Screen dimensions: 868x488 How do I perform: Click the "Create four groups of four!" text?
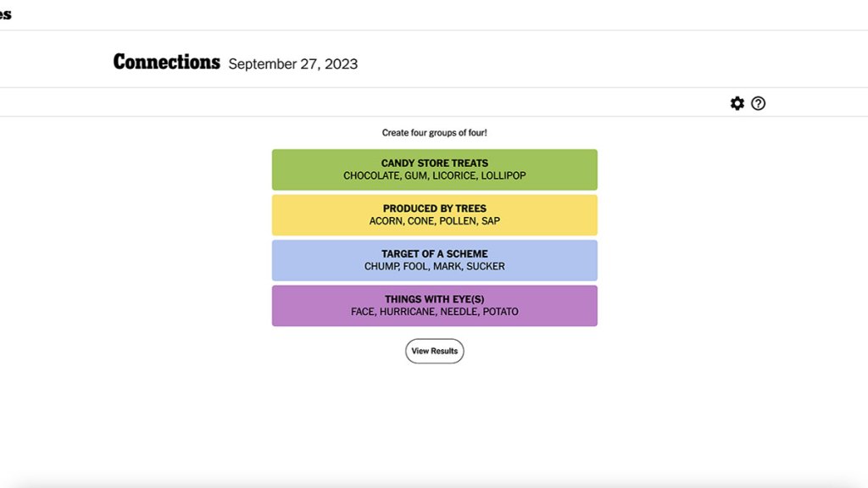point(434,133)
